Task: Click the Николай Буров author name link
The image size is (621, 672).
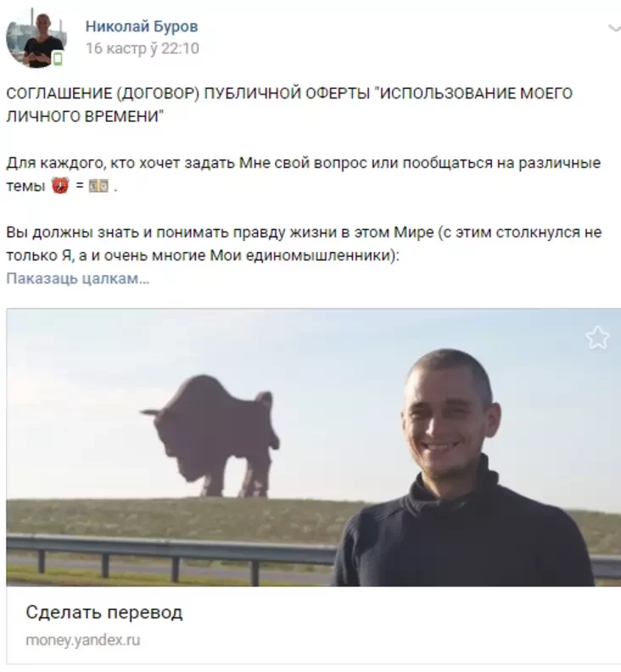Action: [142, 26]
